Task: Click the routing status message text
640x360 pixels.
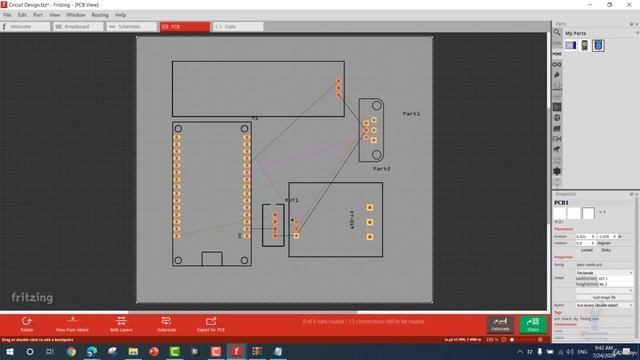Action: tap(363, 322)
